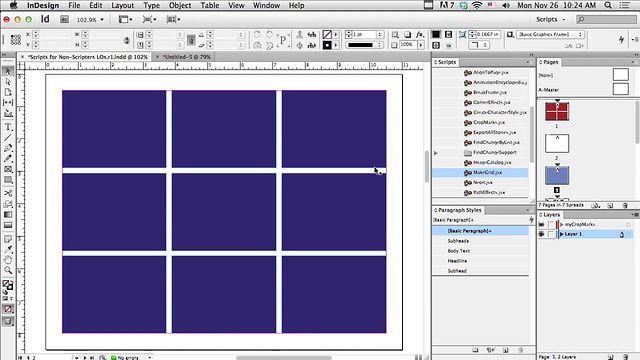Open the Bridge button in application bar
The width and height of the screenshot is (640, 360).
pos(64,19)
